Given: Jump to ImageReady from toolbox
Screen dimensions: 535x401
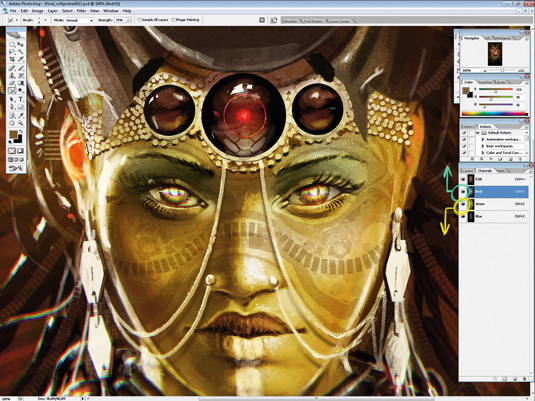Looking at the screenshot, I should tap(16, 168).
